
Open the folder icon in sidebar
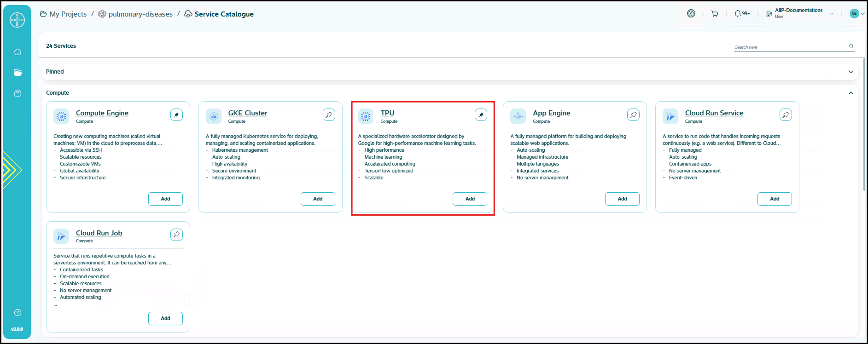(x=17, y=72)
